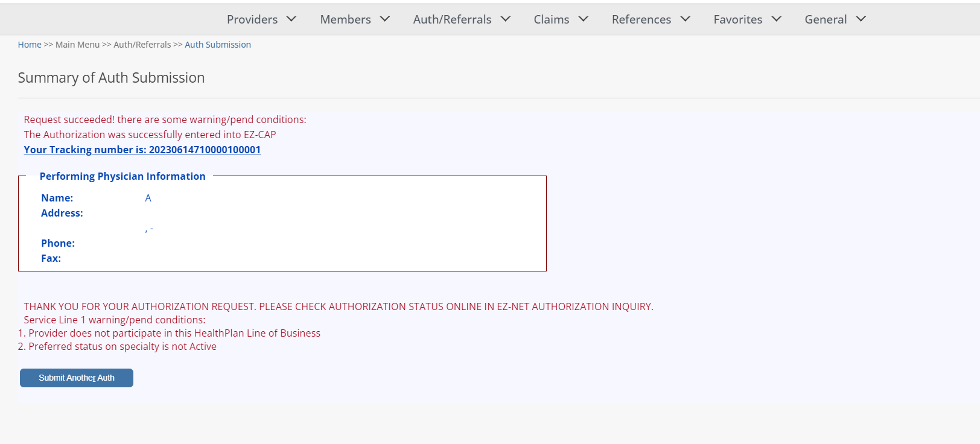Click the chevron arrow next to Providers
This screenshot has height=444, width=980.
[291, 19]
